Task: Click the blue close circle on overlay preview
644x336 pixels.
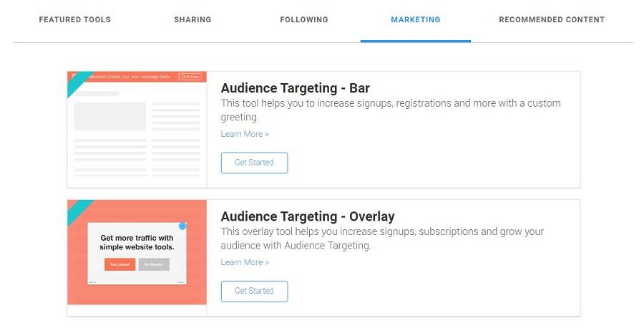Action: point(182,226)
